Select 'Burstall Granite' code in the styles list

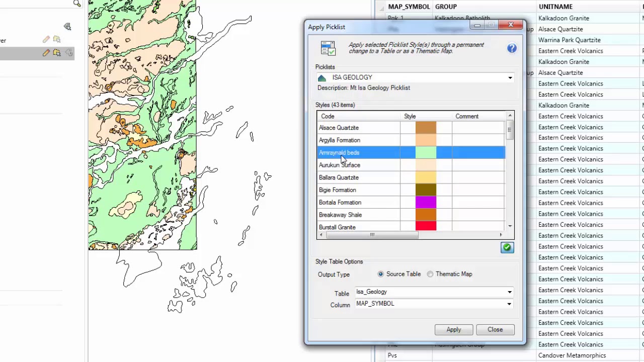click(337, 227)
